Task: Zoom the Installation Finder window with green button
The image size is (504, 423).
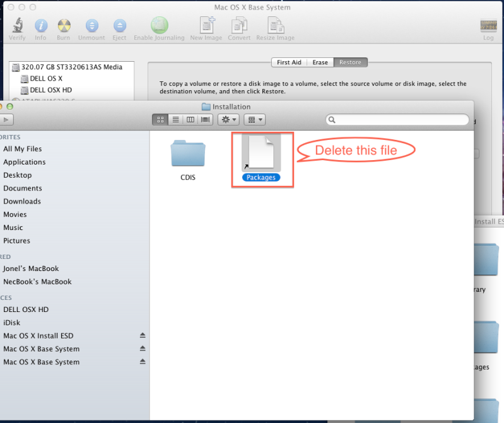Action: [x=10, y=107]
